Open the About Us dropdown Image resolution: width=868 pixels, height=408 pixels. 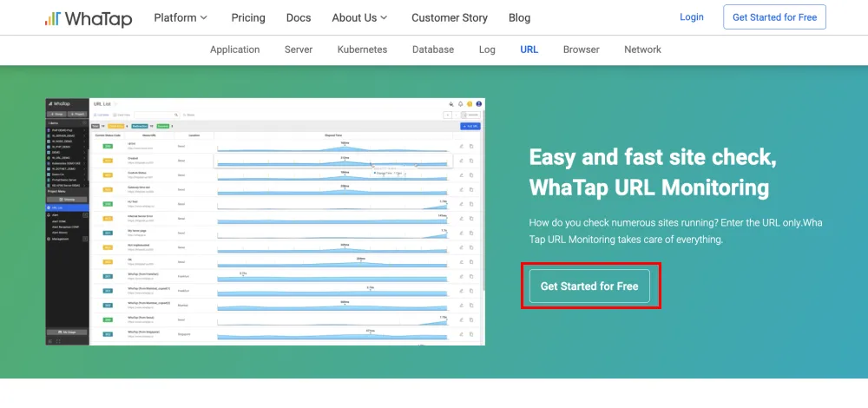point(359,17)
